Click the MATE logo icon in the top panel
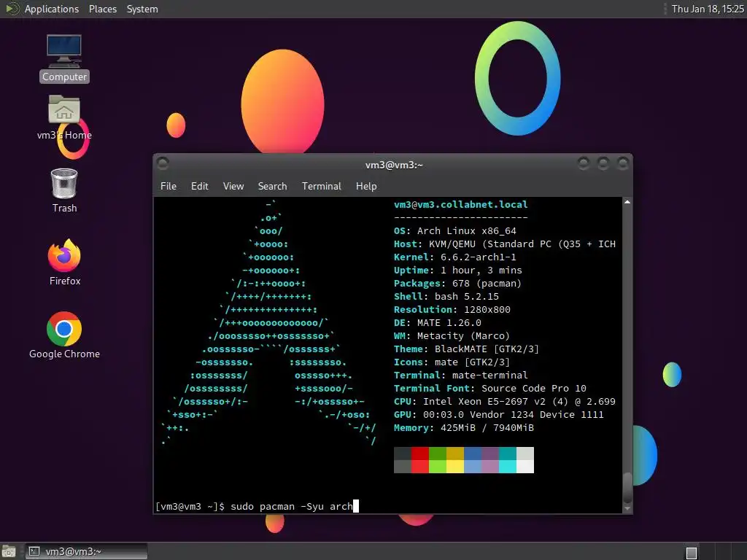Screen dimensions: 747x560 tap(12, 9)
